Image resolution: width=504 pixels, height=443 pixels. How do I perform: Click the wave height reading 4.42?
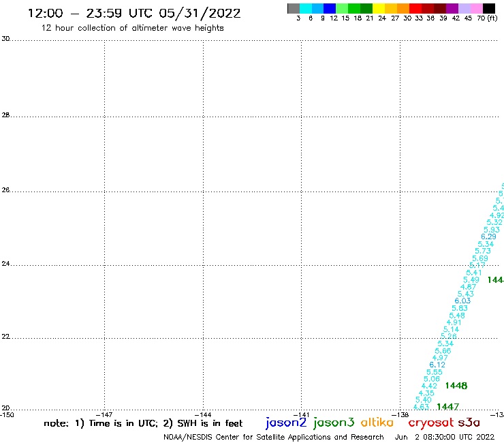click(429, 386)
